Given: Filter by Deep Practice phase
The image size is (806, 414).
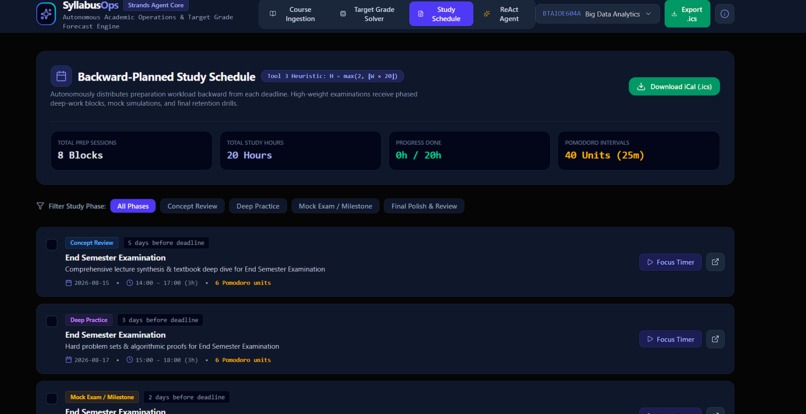Looking at the screenshot, I should coord(258,206).
